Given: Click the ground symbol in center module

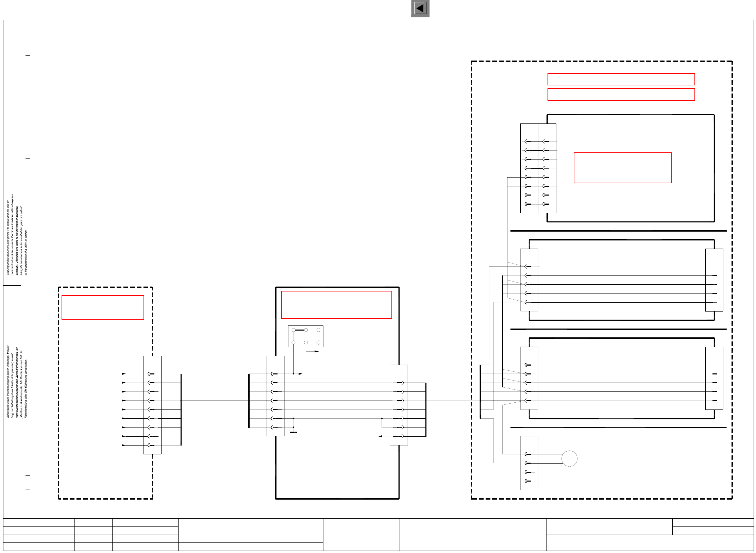Looking at the screenshot, I should pos(293,432).
